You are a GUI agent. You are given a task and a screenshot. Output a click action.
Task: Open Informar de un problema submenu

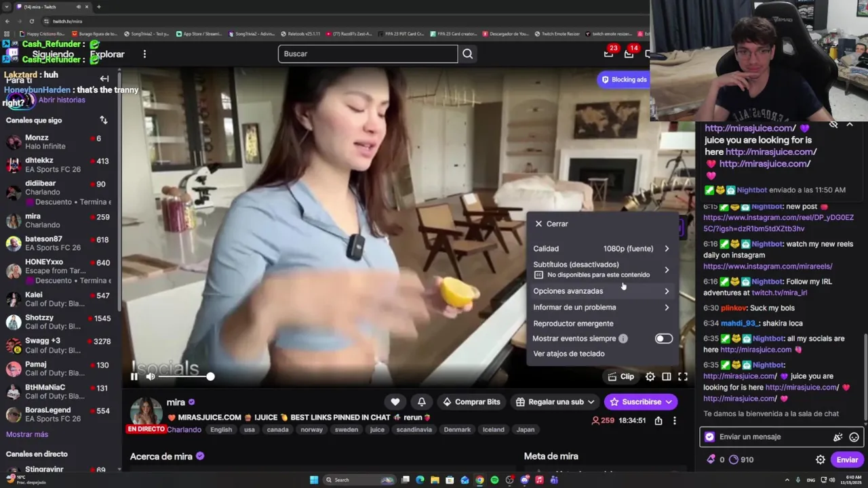[601, 307]
